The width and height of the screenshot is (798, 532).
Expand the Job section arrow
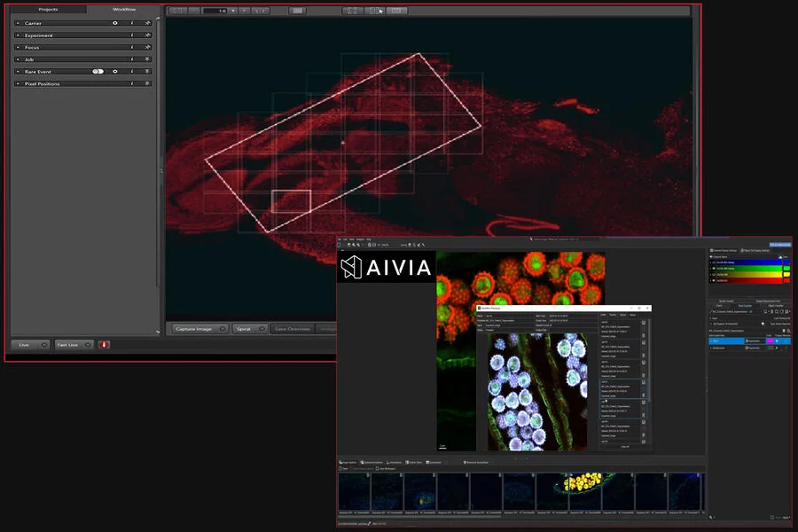[18, 59]
